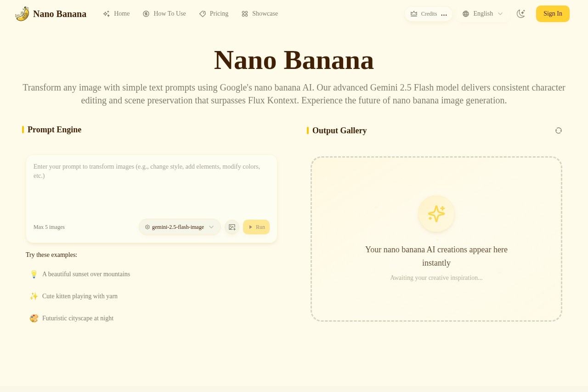Select the 'Futuristic cityscape at night' example
The width and height of the screenshot is (588, 392).
78,318
